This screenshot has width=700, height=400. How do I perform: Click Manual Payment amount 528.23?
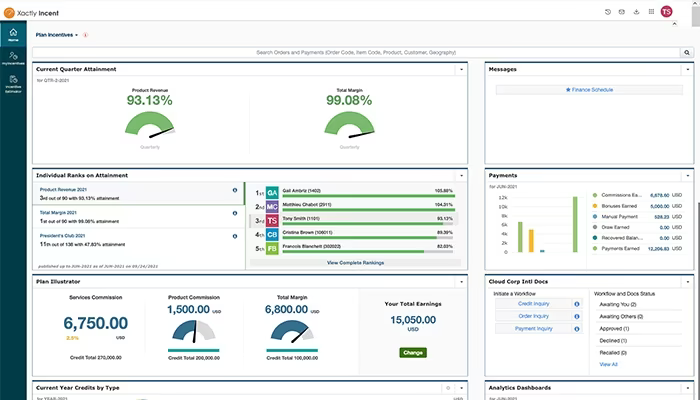coord(662,217)
